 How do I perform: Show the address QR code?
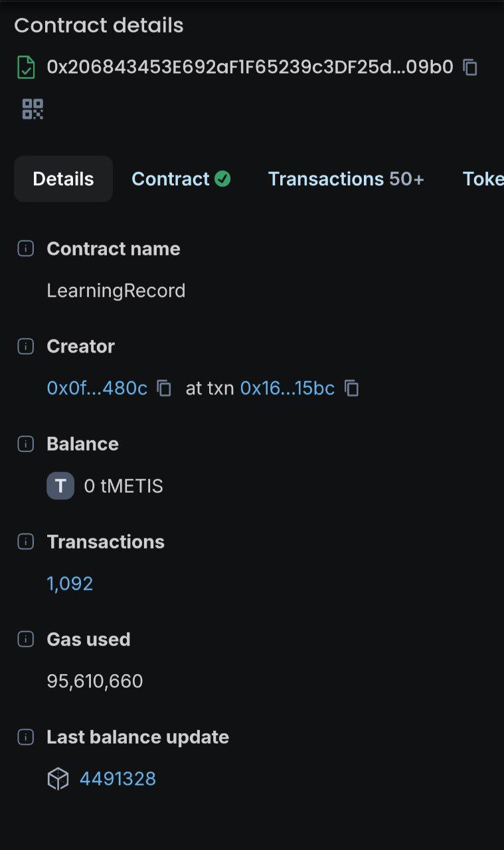coord(33,109)
